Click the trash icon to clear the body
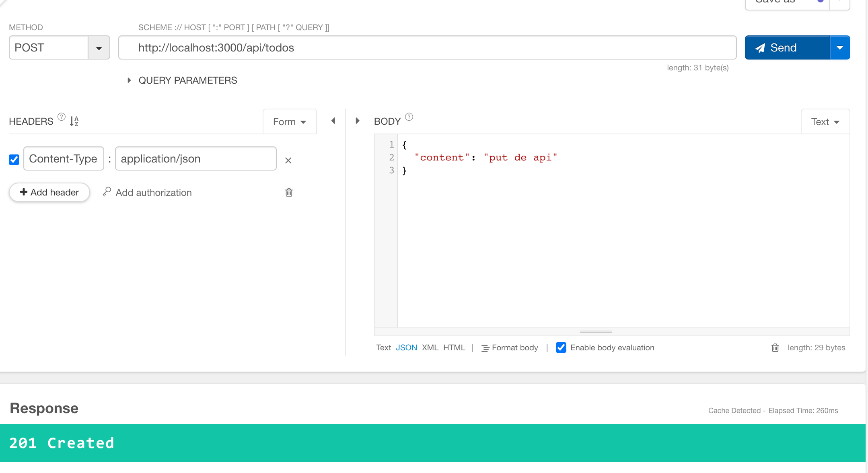The width and height of the screenshot is (868, 473). click(x=775, y=348)
